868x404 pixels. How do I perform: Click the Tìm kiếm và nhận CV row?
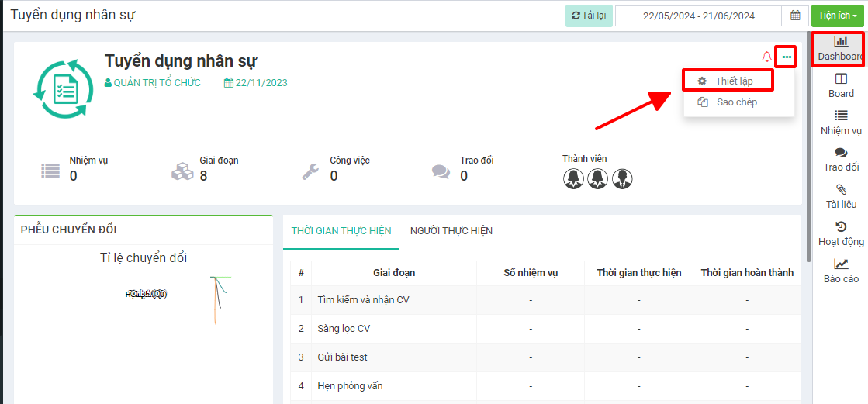(x=363, y=300)
